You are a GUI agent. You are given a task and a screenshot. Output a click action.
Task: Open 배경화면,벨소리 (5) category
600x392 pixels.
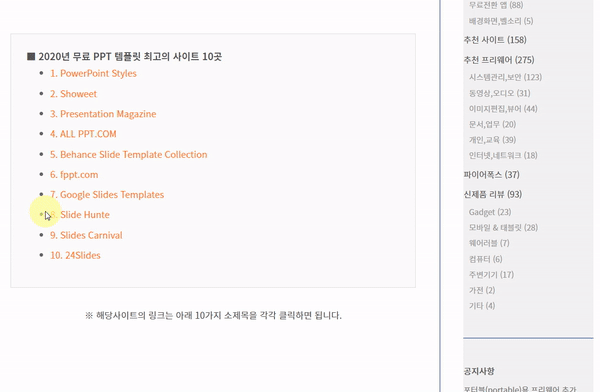[x=501, y=21]
